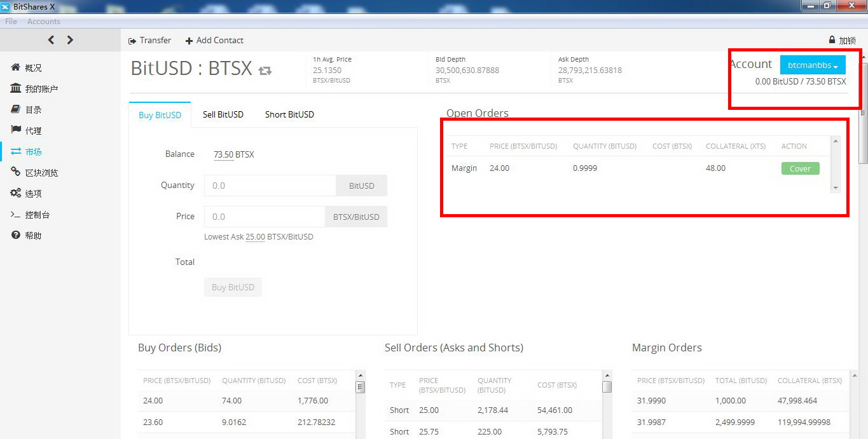Click the 1,776.00 bid cost cell
The width and height of the screenshot is (868, 439).
313,401
